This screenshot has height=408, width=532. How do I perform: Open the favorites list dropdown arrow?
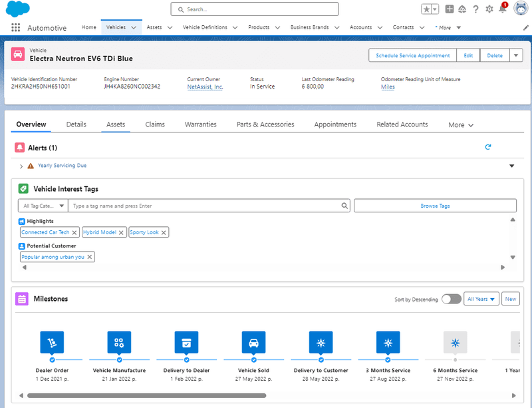(x=435, y=9)
